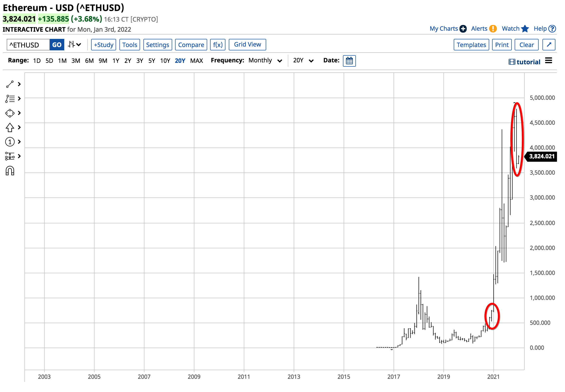
Task: Select the 1M range
Action: click(62, 61)
